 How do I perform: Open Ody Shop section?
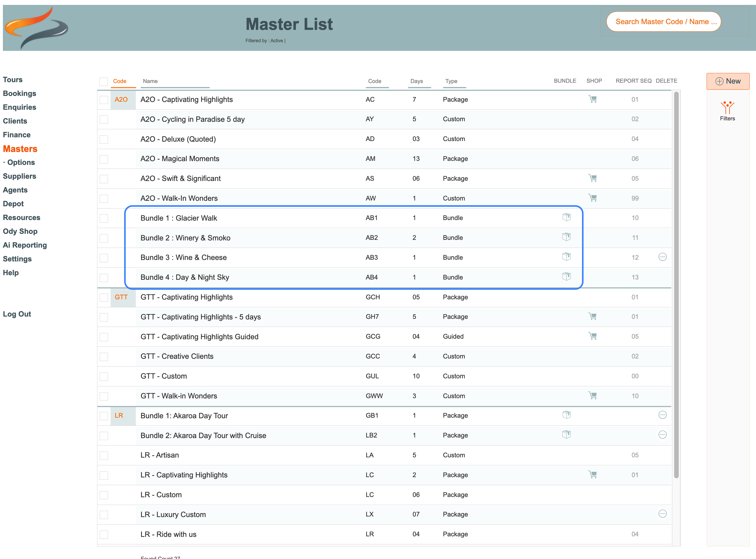click(x=20, y=231)
